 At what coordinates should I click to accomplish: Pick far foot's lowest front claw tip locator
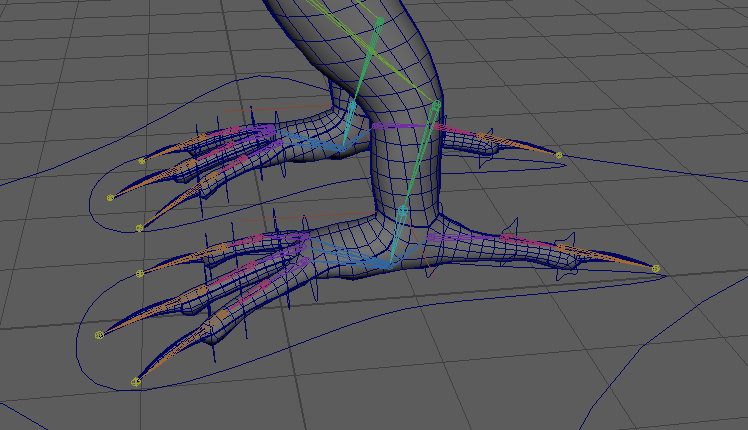coord(139,228)
